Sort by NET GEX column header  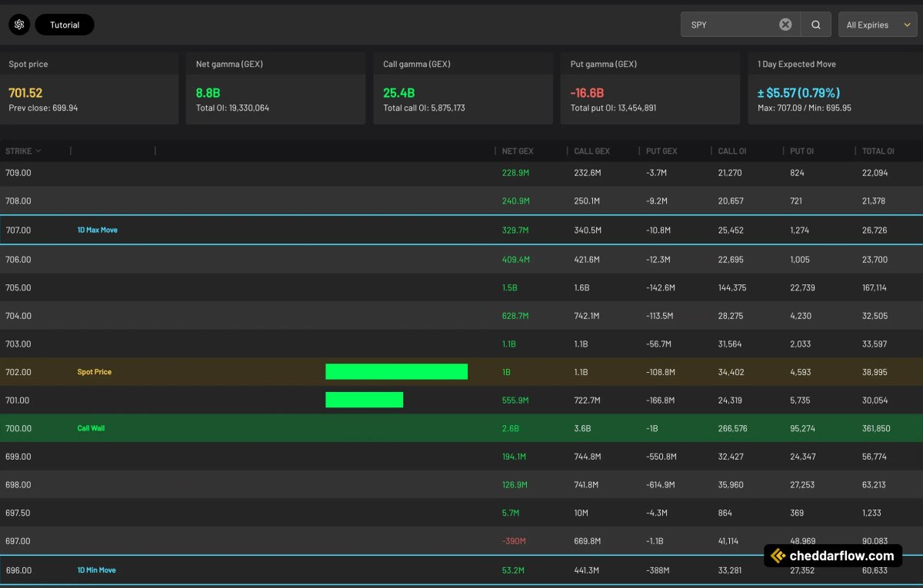pyautogui.click(x=518, y=151)
